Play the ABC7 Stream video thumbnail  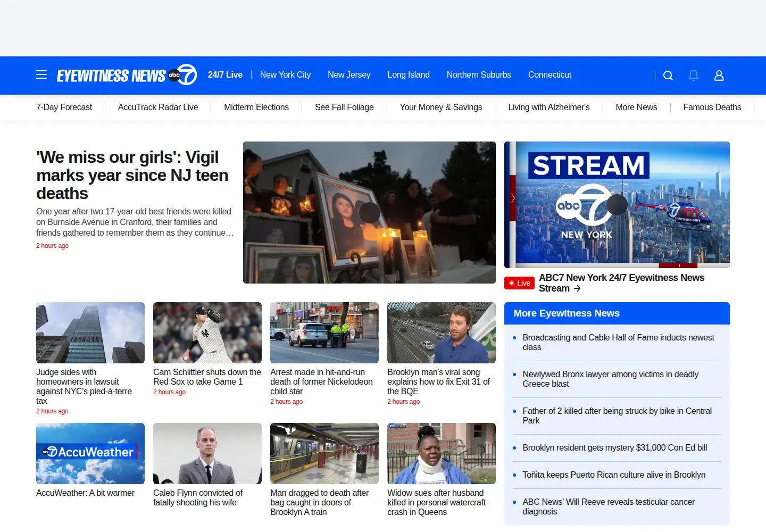[617, 205]
